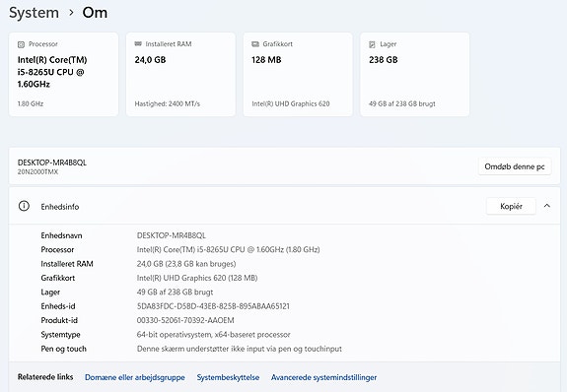Click the Lager storage icon
Viewport: 567px width, 392px height.
click(x=372, y=44)
